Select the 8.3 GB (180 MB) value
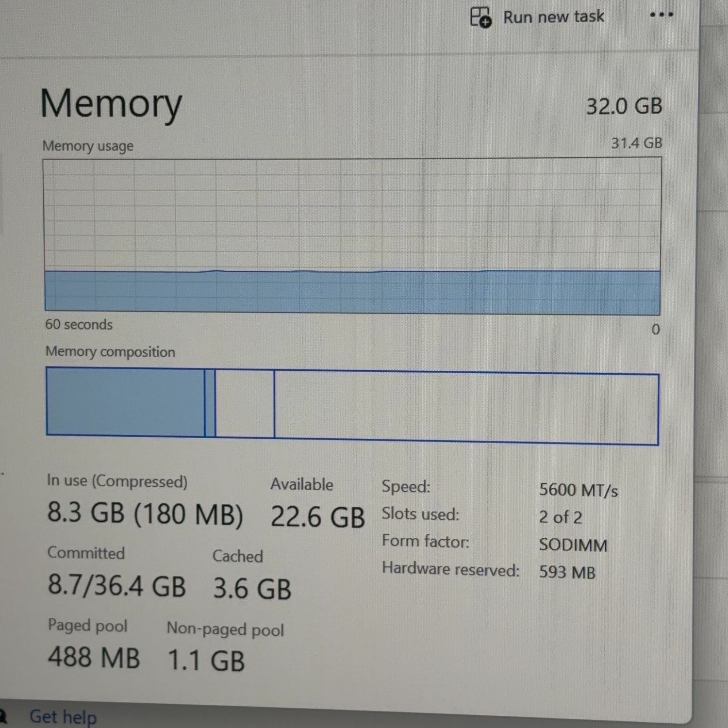 point(145,513)
